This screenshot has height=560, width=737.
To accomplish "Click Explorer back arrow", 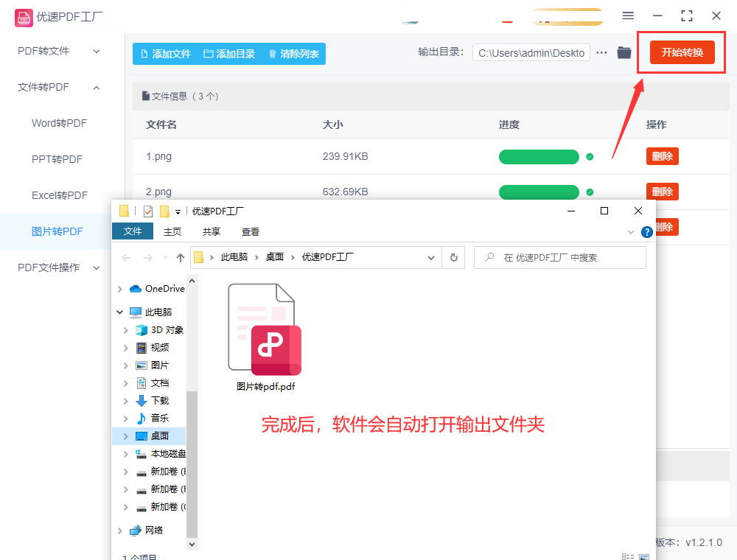I will click(x=126, y=258).
